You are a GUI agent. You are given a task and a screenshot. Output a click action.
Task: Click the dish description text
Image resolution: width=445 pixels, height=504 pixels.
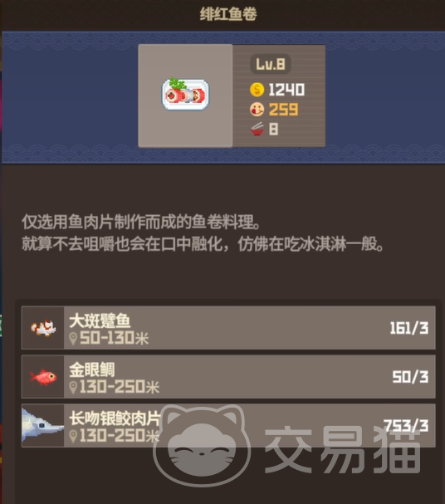(x=203, y=232)
